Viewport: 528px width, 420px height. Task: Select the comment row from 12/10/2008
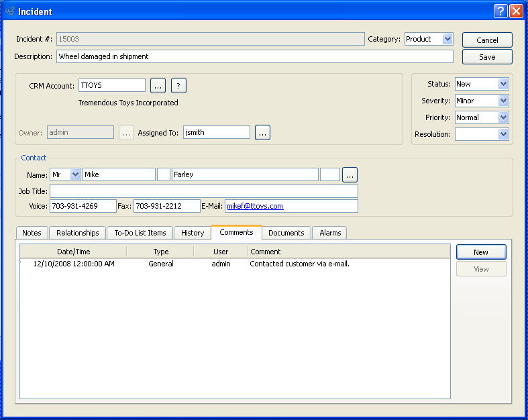[x=201, y=264]
